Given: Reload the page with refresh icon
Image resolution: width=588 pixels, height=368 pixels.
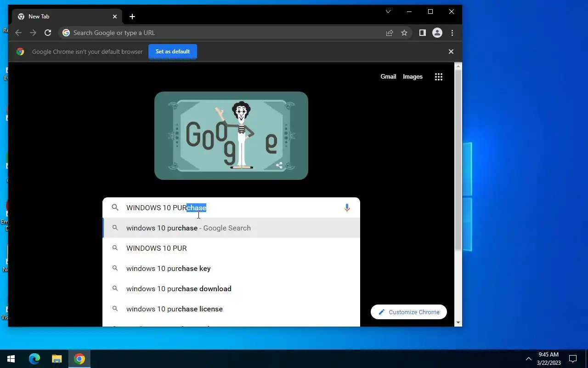Looking at the screenshot, I should pyautogui.click(x=48, y=33).
